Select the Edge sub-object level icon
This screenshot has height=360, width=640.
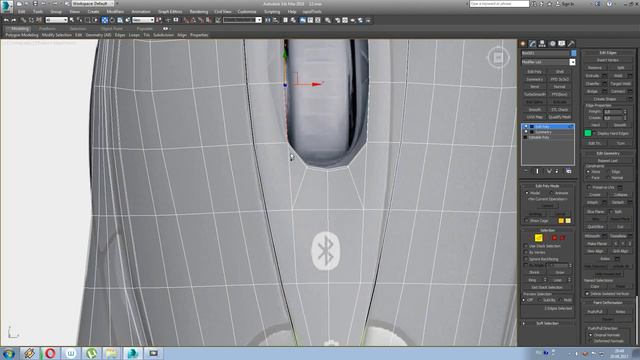tap(538, 238)
